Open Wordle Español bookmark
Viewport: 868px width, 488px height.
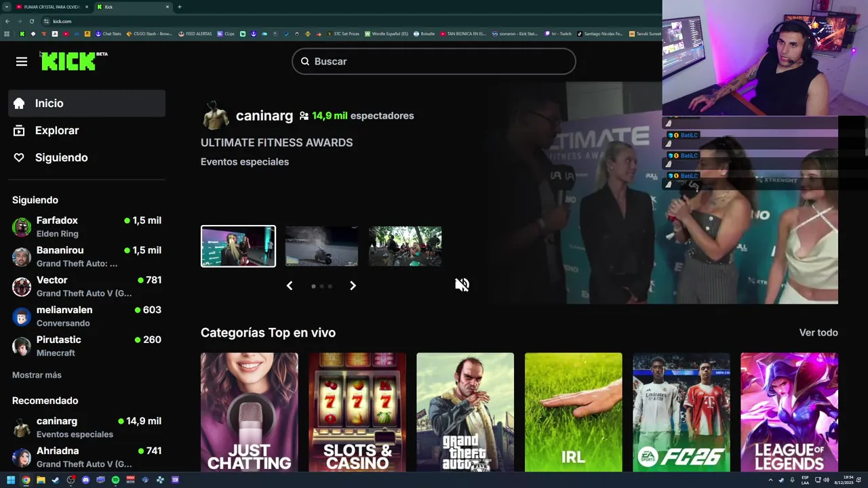coord(387,34)
